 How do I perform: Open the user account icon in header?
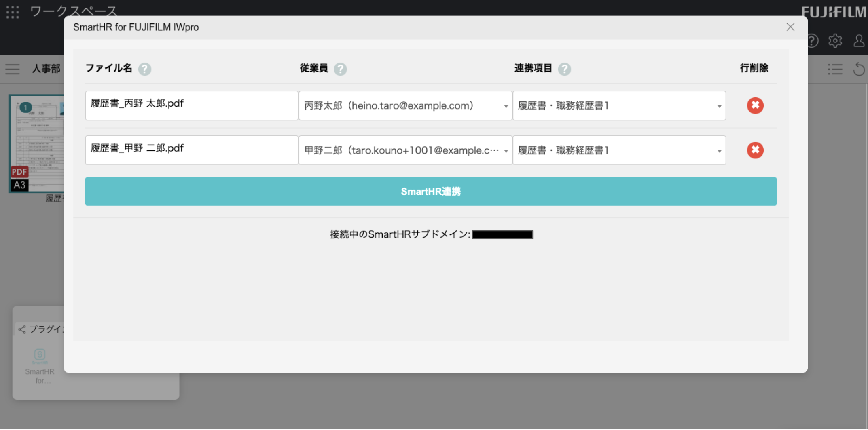coord(859,41)
